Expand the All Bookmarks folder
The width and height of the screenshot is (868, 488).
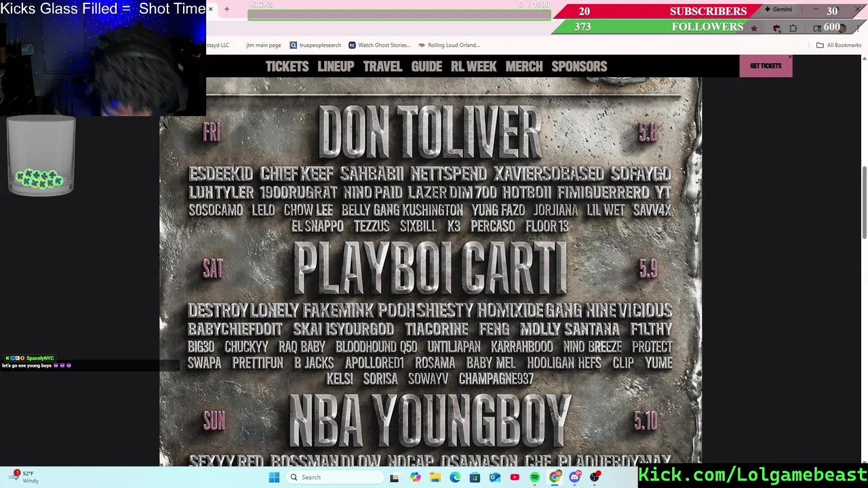click(839, 45)
